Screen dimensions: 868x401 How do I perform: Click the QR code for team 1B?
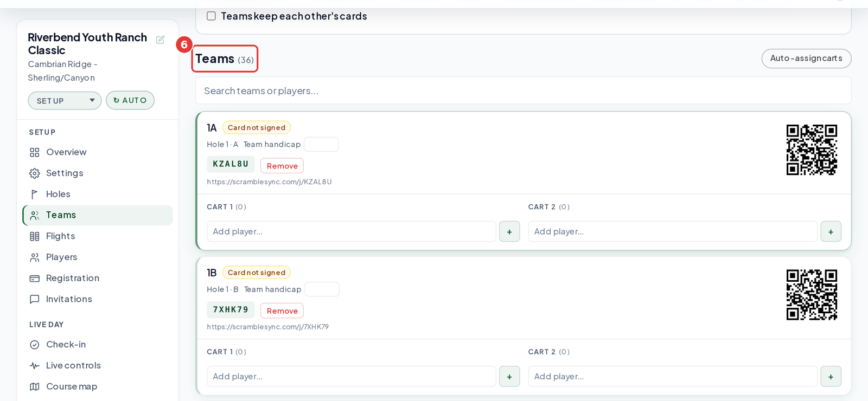tap(812, 295)
